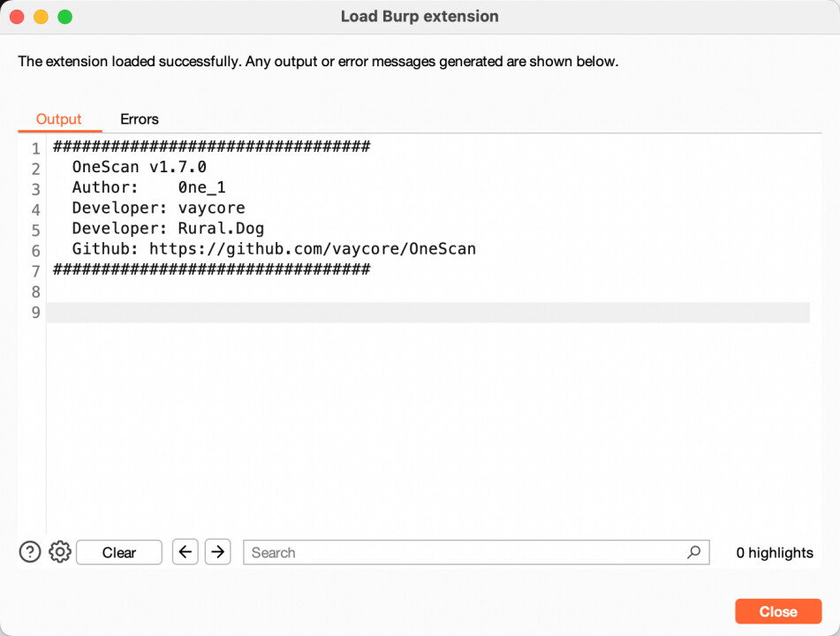Click the Load Burp extension title bar
Image resolution: width=840 pixels, height=636 pixels.
tap(420, 17)
